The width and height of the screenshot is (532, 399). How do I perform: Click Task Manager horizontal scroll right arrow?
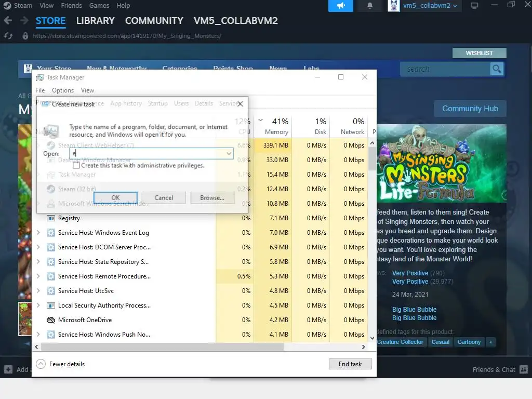tap(363, 347)
